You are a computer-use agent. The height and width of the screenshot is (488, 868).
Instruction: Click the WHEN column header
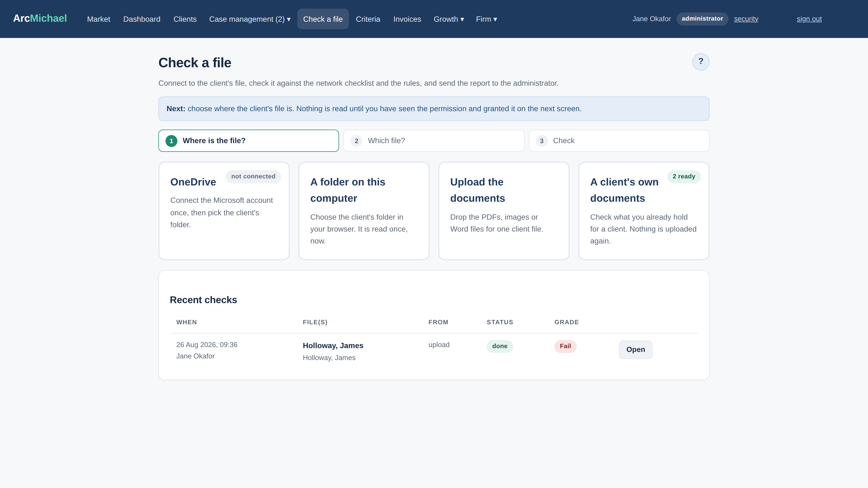point(186,322)
